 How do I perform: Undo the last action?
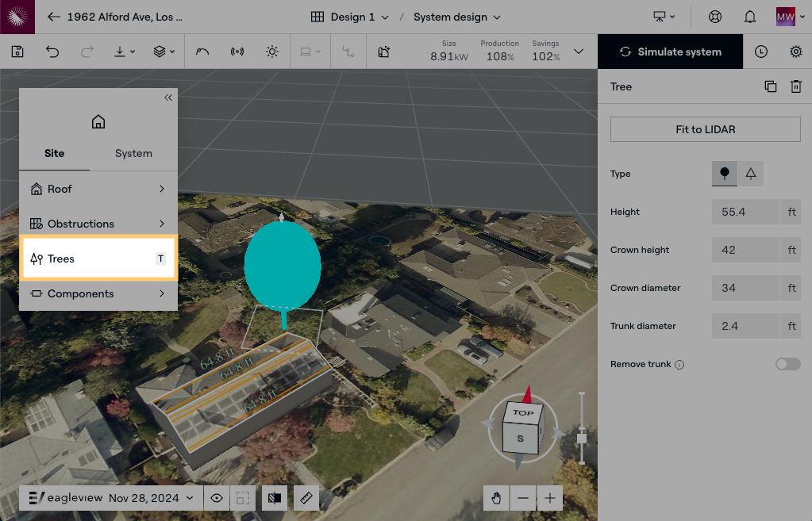coord(52,52)
